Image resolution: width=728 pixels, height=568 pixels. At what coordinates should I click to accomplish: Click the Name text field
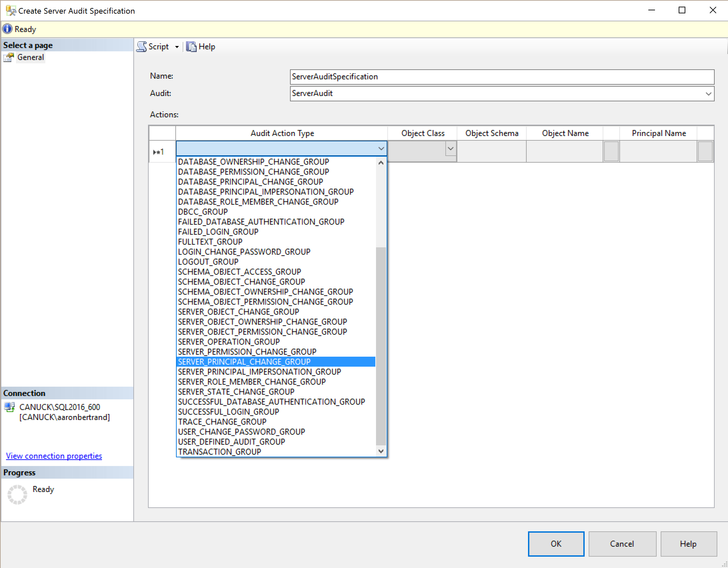click(x=502, y=77)
